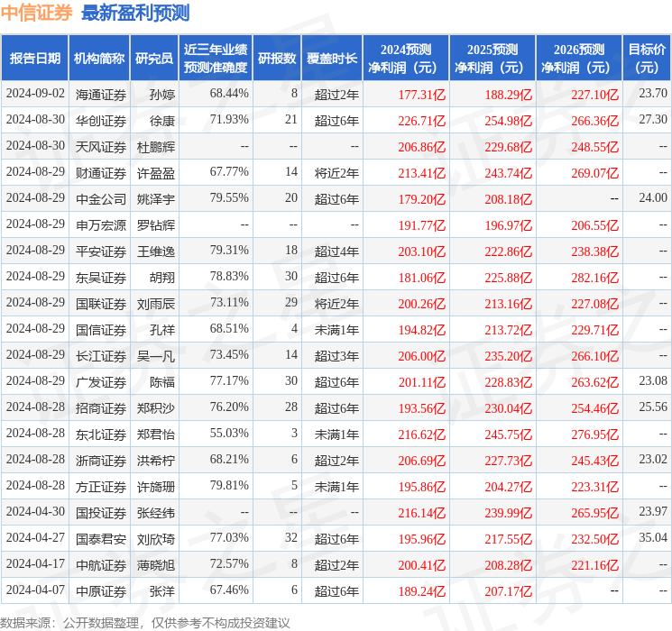Click the 254.98亿 forecast value
The width and height of the screenshot is (672, 631).
click(x=509, y=121)
